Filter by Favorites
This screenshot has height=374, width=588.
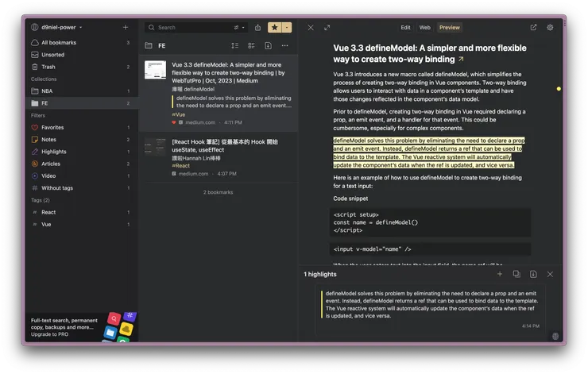pyautogui.click(x=82, y=127)
